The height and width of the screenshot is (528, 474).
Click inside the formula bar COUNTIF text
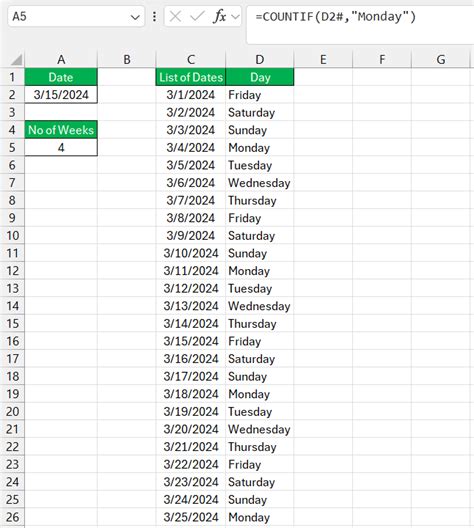coord(336,16)
